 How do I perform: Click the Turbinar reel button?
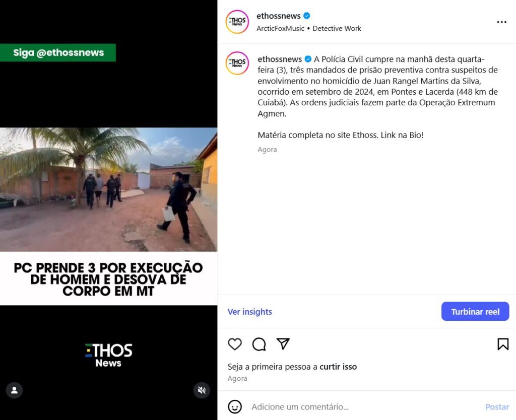(475, 311)
